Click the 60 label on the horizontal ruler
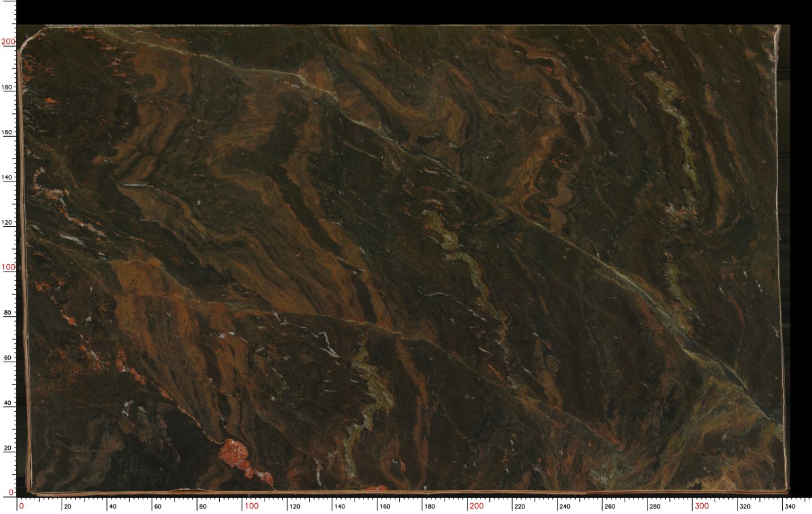The width and height of the screenshot is (812, 514). [157, 507]
